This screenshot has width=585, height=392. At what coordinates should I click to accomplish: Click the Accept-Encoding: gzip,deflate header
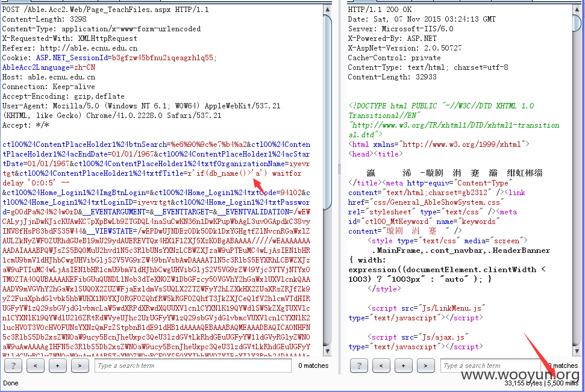(x=63, y=96)
